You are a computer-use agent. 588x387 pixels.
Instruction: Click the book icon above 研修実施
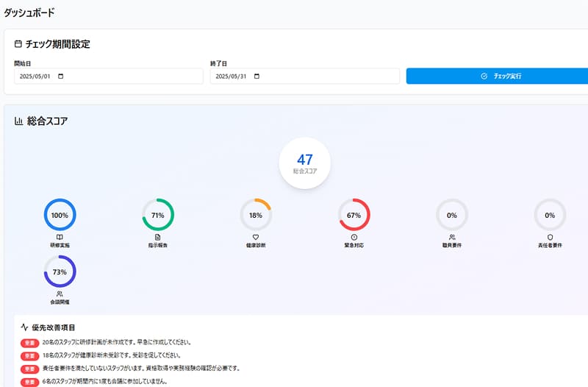pos(60,237)
